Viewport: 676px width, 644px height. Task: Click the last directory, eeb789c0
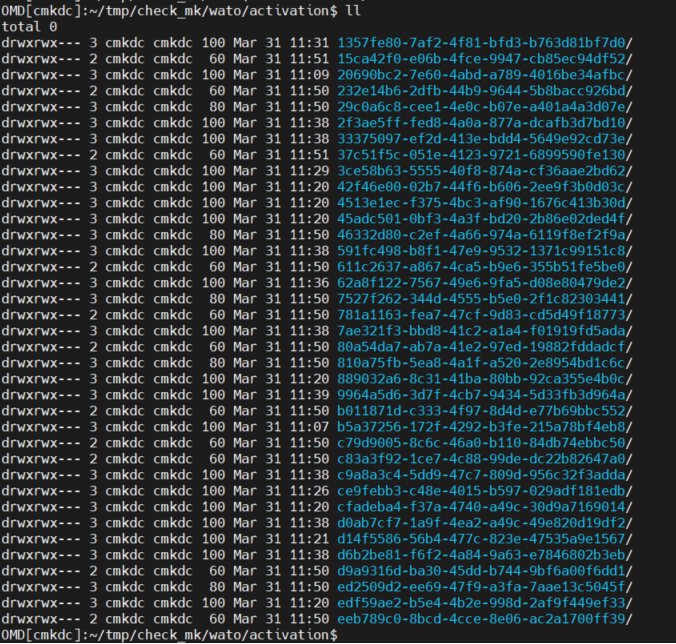click(x=484, y=618)
